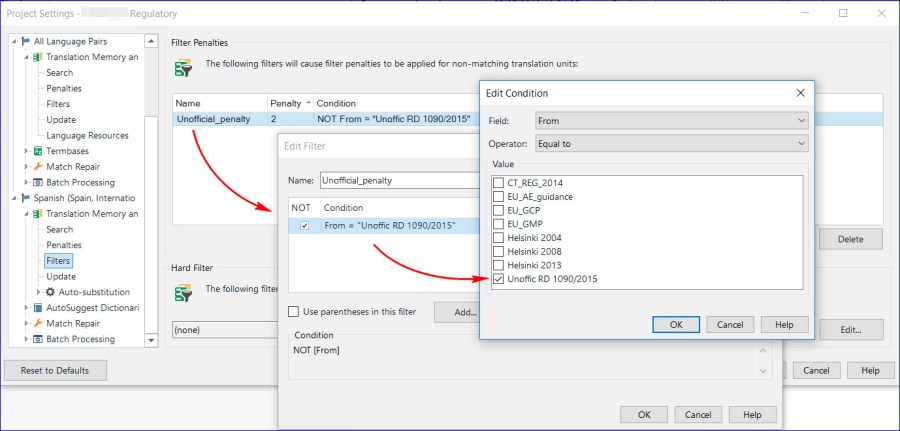The width and height of the screenshot is (900, 431).
Task: Click the Termbases icon in the tree
Action: (37, 151)
